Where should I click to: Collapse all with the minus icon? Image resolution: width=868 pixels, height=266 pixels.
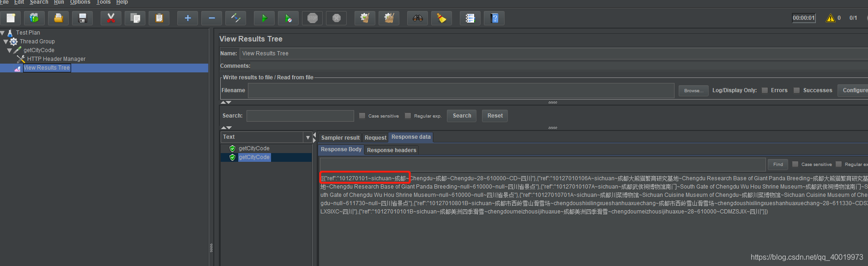coord(211,18)
